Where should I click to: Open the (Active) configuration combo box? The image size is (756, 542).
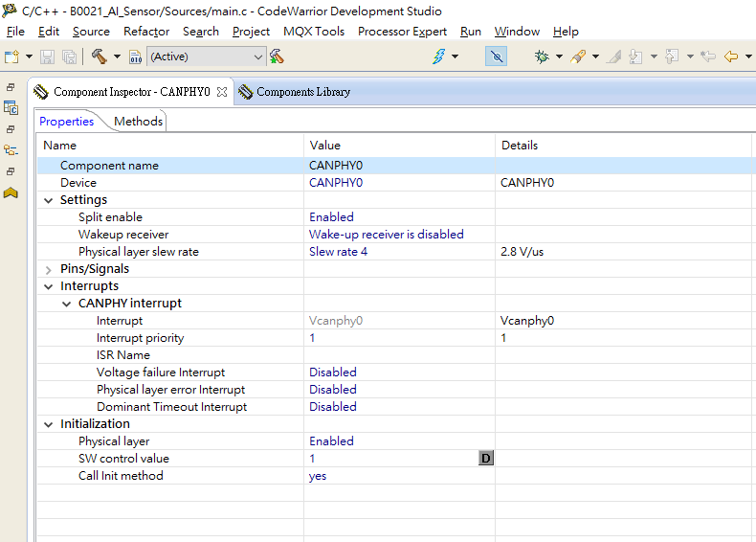point(207,56)
